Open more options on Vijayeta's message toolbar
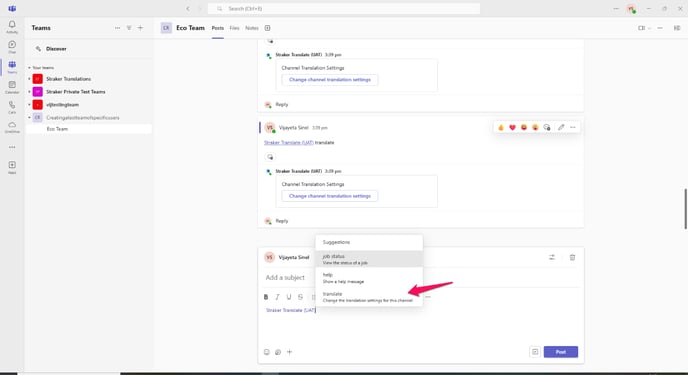 click(x=573, y=127)
